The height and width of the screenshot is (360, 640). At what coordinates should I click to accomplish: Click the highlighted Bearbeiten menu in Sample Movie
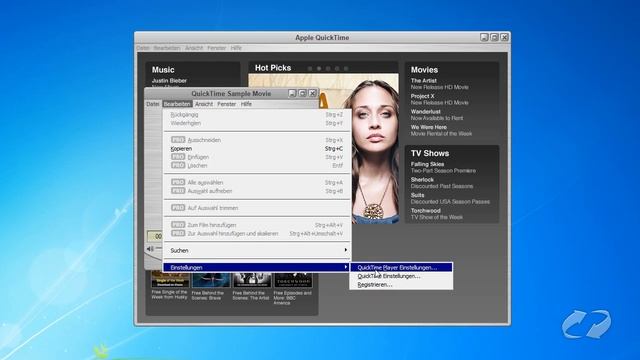click(x=177, y=104)
